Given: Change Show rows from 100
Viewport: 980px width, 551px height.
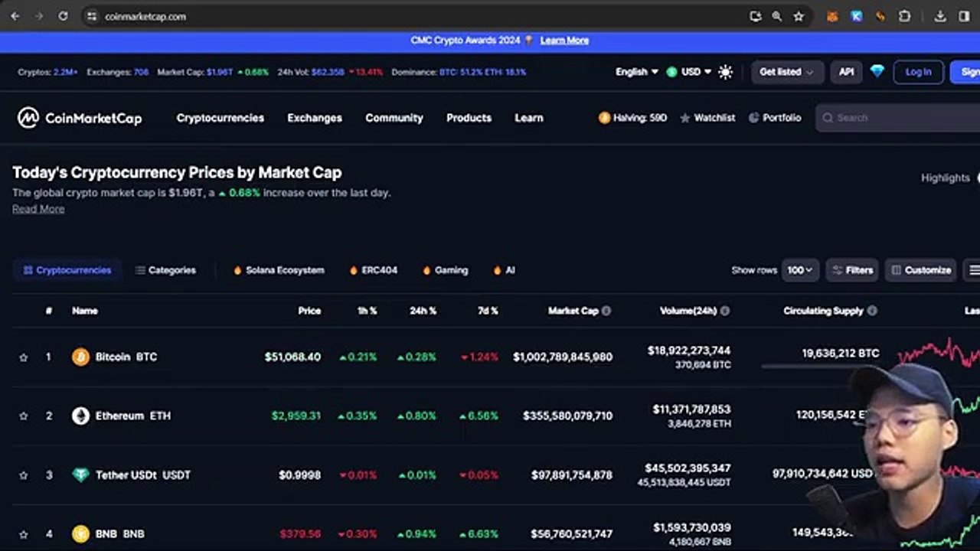Looking at the screenshot, I should tap(800, 270).
